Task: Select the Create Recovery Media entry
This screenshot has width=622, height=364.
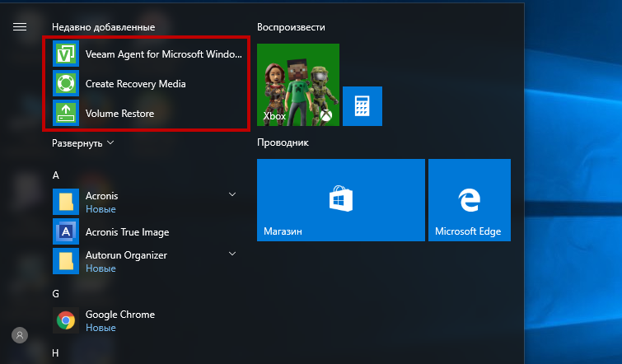Action: coord(147,83)
